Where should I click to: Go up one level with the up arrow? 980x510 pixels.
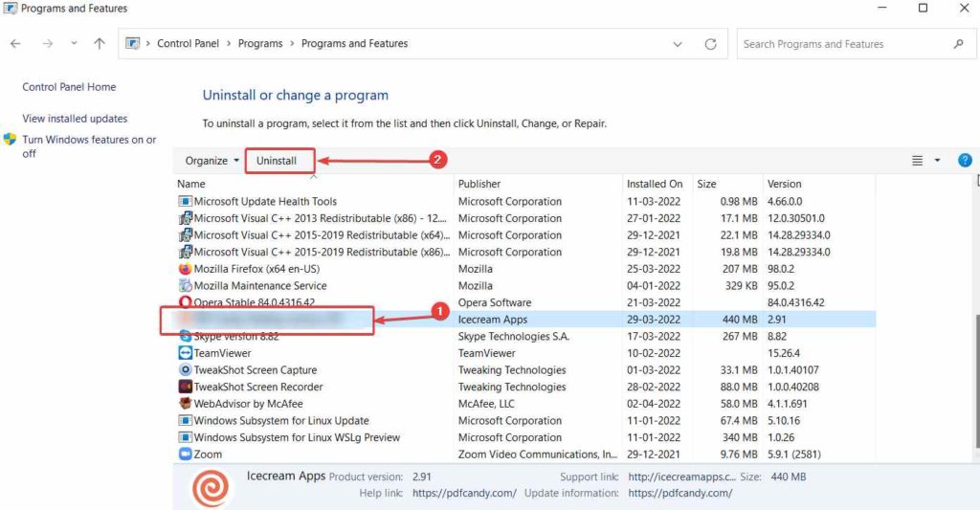point(100,44)
